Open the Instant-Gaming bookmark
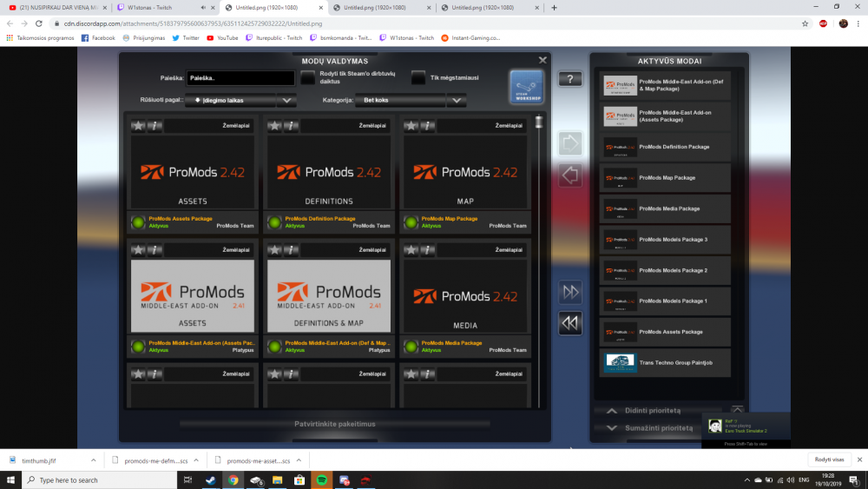The image size is (868, 489). pos(470,38)
